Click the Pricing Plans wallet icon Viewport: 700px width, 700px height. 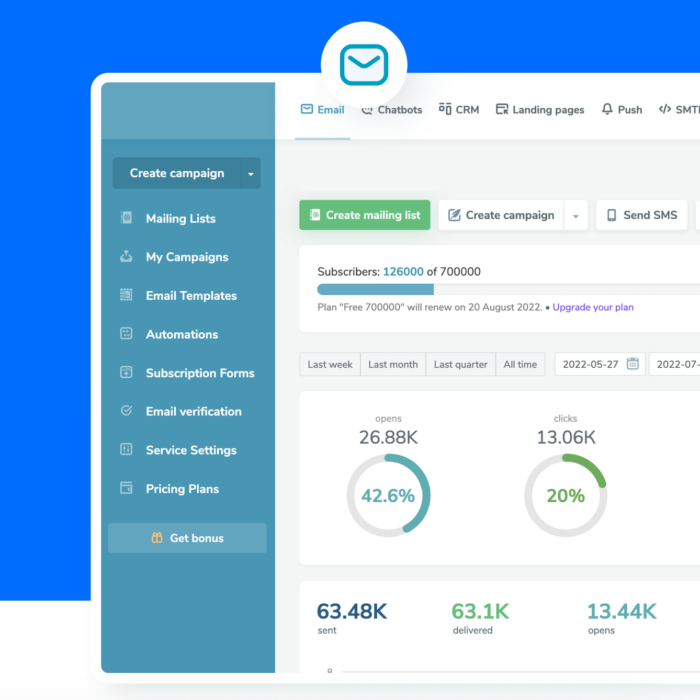pos(126,488)
